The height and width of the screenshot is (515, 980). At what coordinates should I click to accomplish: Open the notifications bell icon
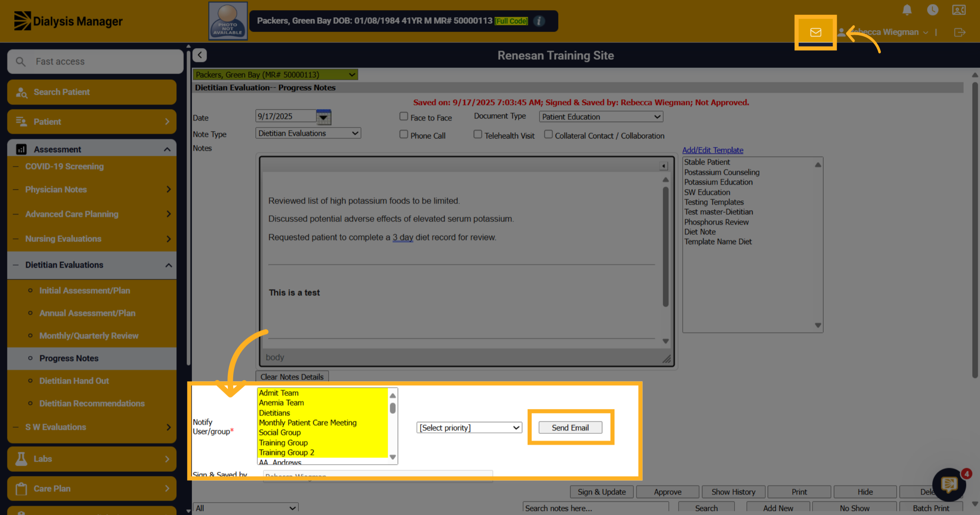pos(907,10)
